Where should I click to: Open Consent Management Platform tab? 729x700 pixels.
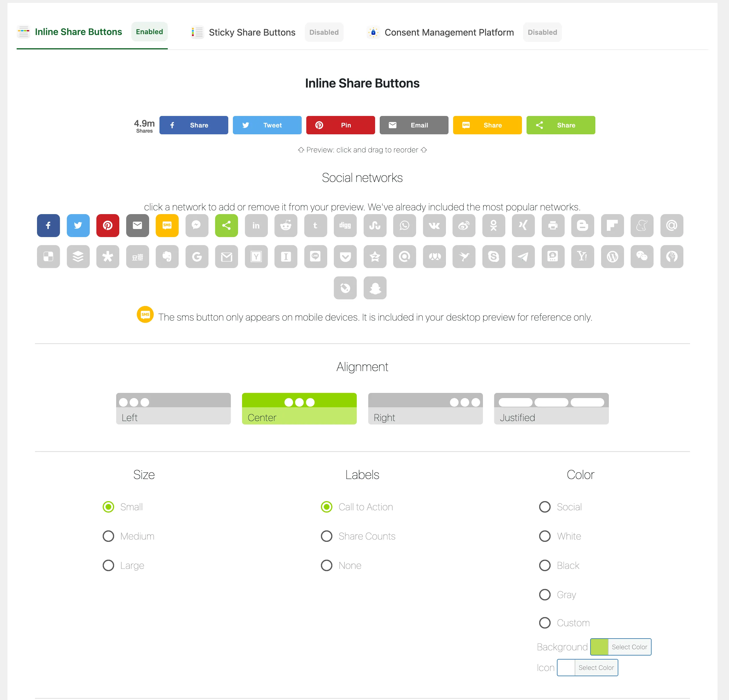[x=449, y=32]
